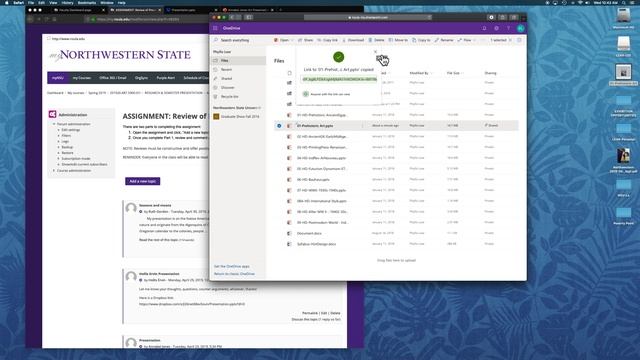Open the 01-HD-Prehistoric AncientEgypt file

point(322,115)
